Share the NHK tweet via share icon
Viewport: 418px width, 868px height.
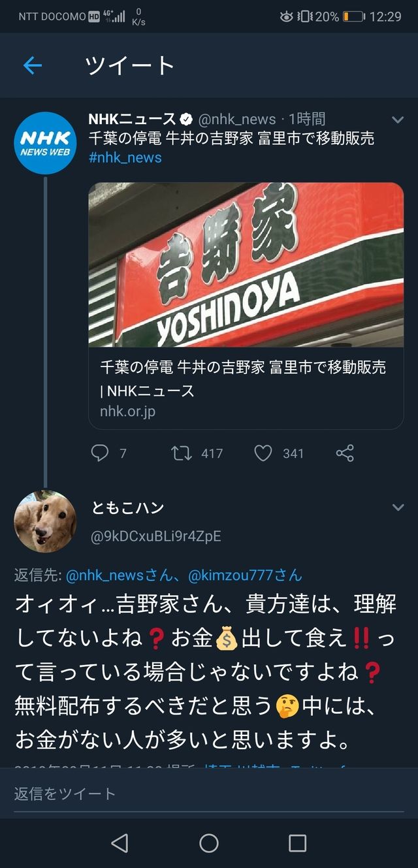point(345,453)
